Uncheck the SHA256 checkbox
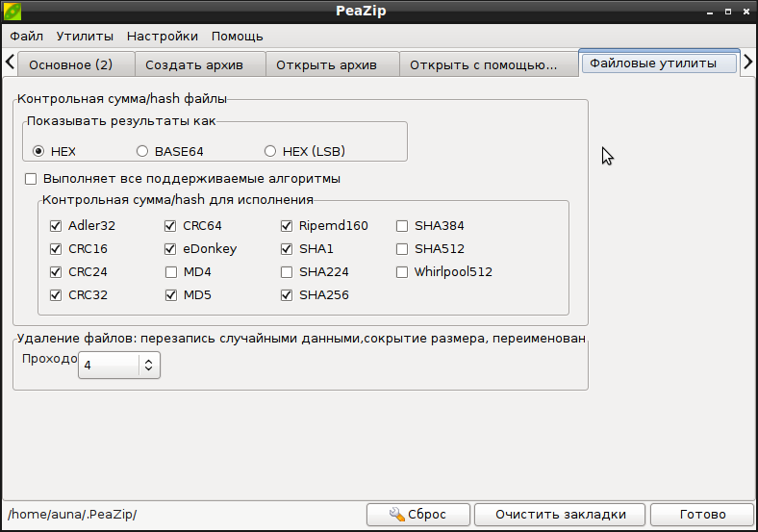 coord(287,295)
